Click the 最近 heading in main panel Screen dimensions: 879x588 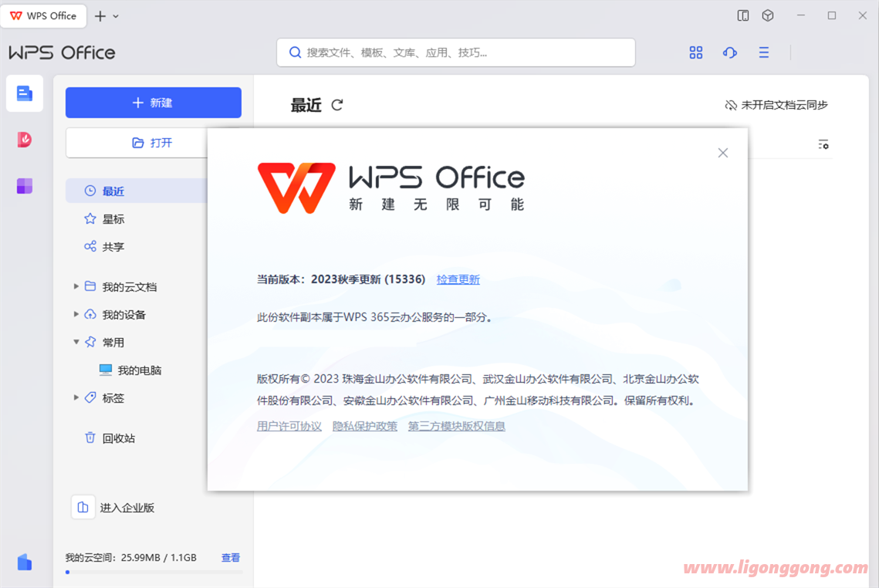point(306,105)
